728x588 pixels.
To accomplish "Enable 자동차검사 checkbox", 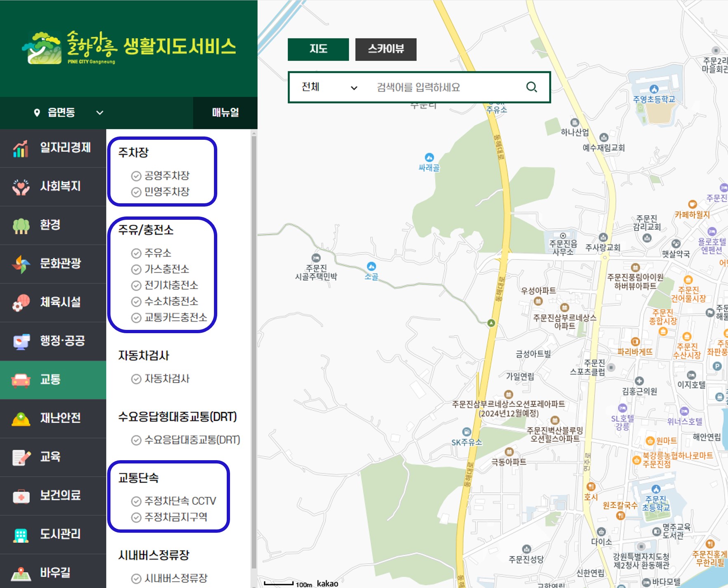I will click(136, 379).
